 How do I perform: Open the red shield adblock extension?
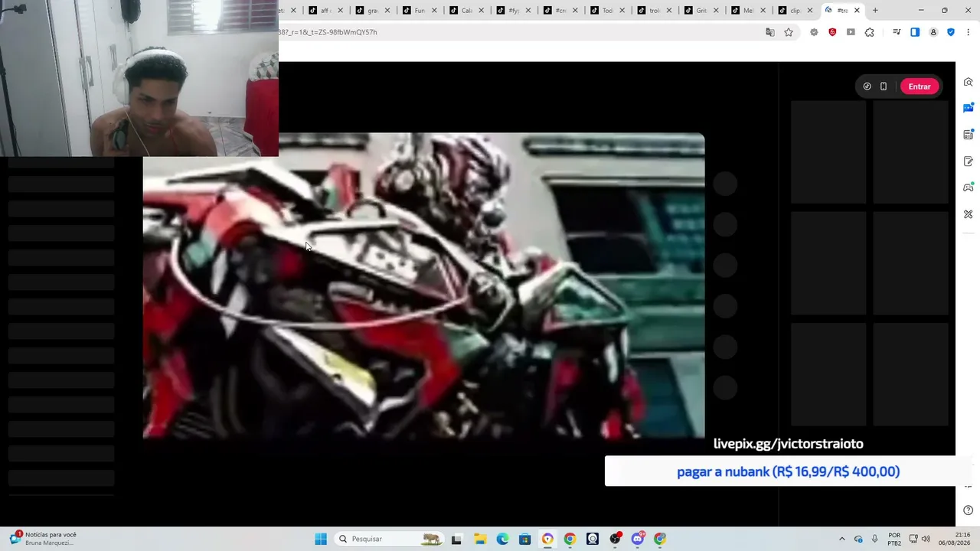[832, 32]
